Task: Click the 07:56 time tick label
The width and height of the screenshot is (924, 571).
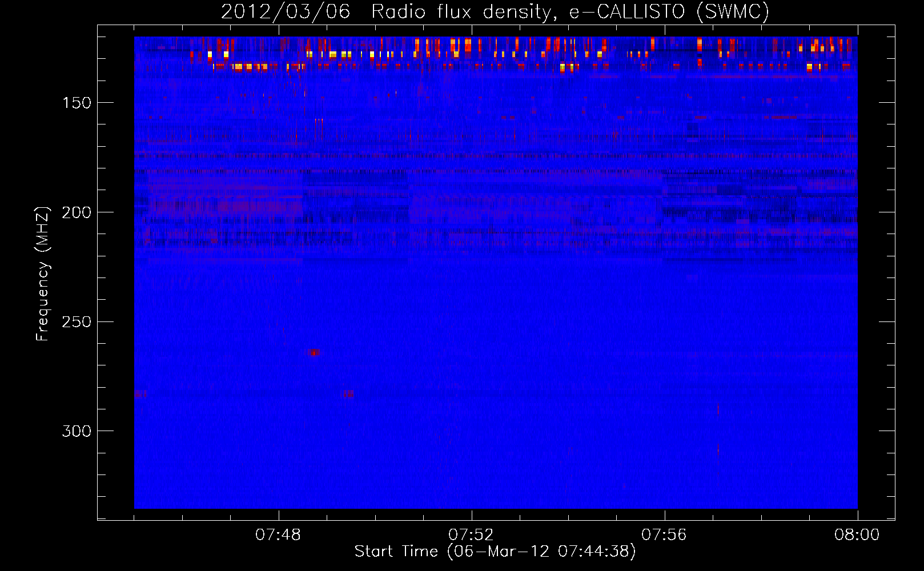Action: pyautogui.click(x=664, y=535)
